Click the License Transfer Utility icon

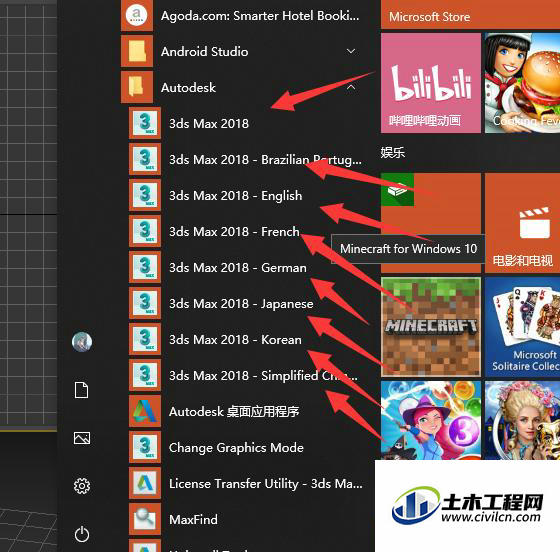point(145,483)
